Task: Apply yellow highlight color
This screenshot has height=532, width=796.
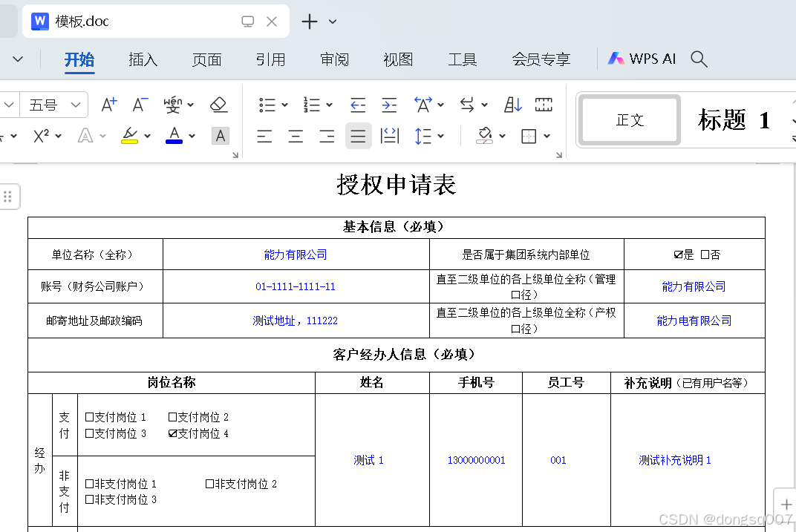Action: (x=129, y=136)
